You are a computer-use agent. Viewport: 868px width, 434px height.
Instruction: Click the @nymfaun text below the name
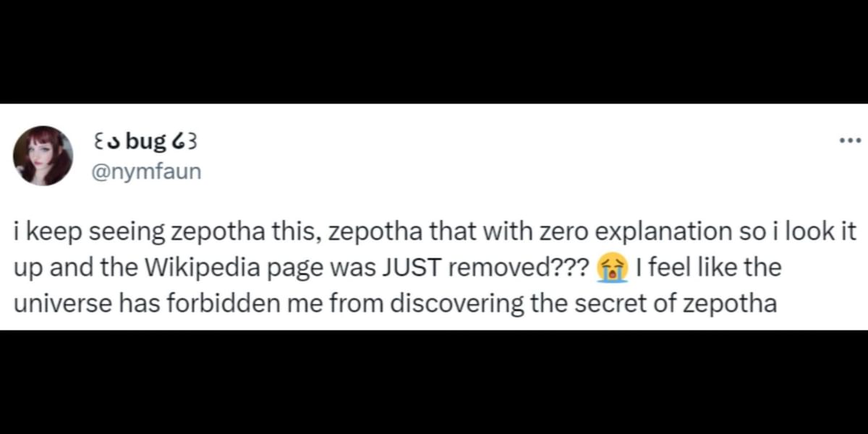click(x=147, y=171)
